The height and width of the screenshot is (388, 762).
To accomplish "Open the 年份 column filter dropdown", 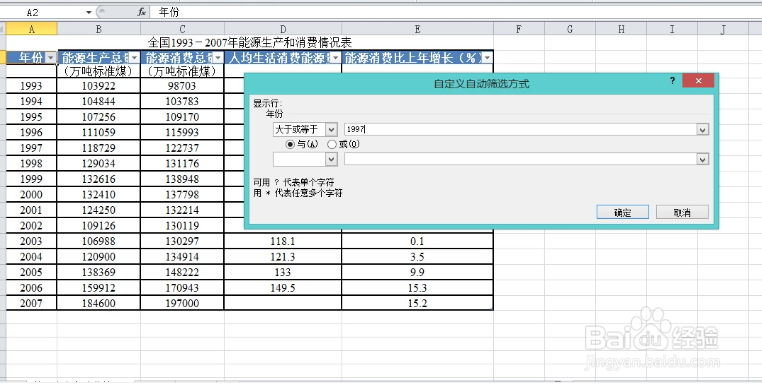I will [51, 58].
